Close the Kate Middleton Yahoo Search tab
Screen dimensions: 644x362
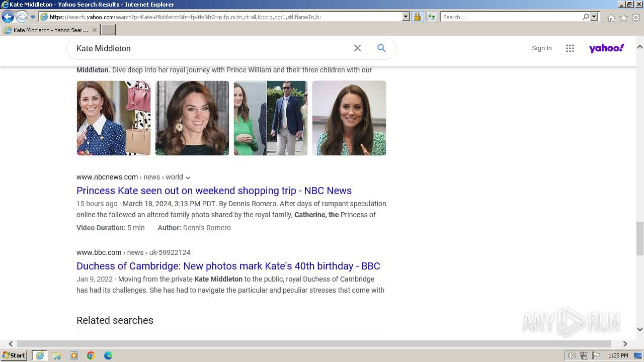95,30
